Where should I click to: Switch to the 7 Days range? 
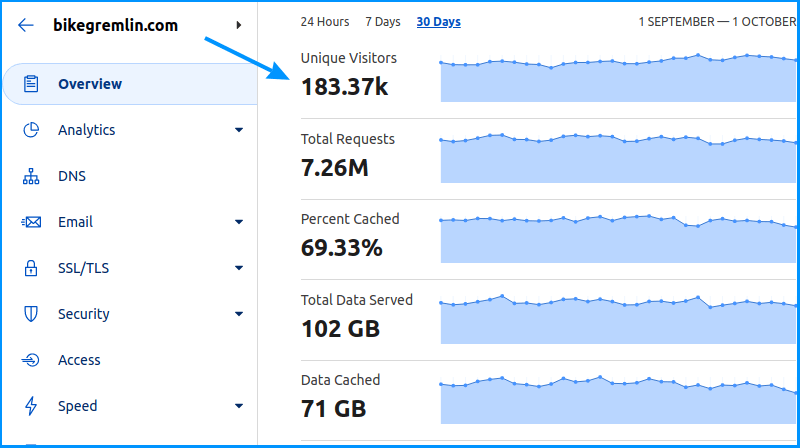point(383,22)
